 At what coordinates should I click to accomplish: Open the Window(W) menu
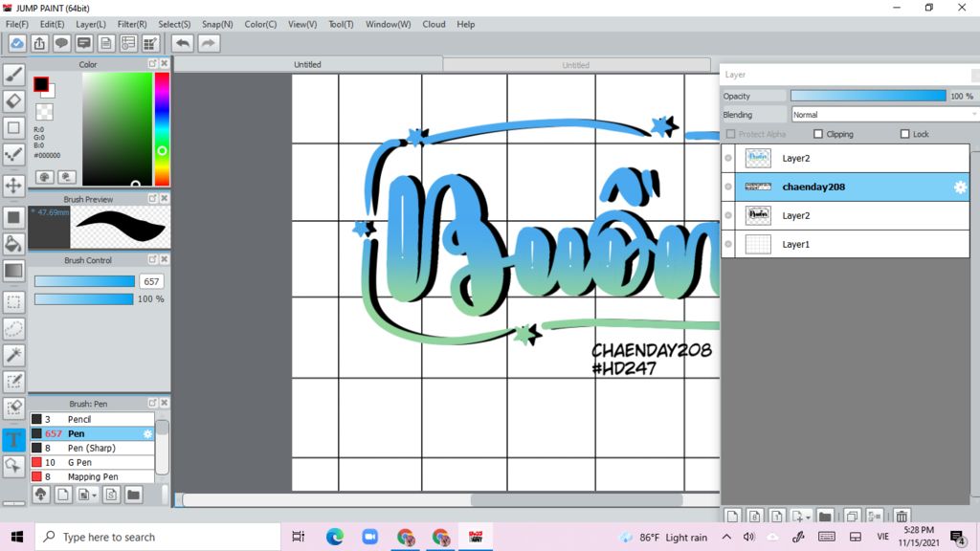click(x=389, y=24)
